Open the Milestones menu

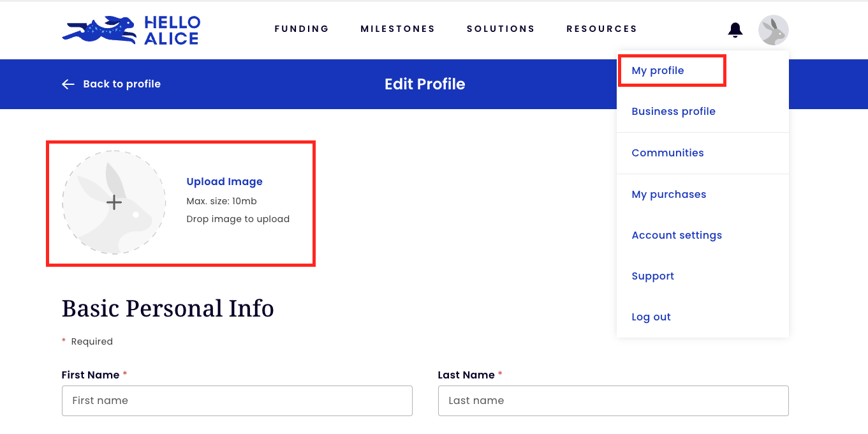point(398,29)
